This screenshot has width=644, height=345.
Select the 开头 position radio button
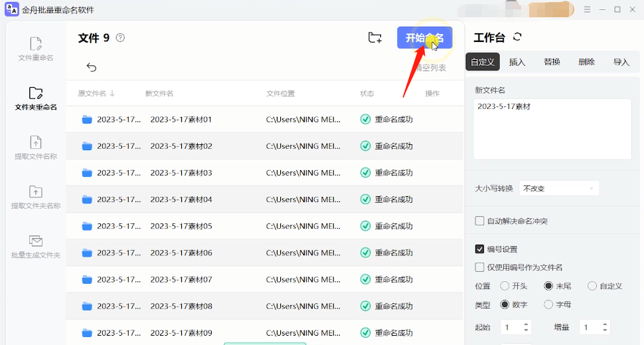(x=505, y=286)
